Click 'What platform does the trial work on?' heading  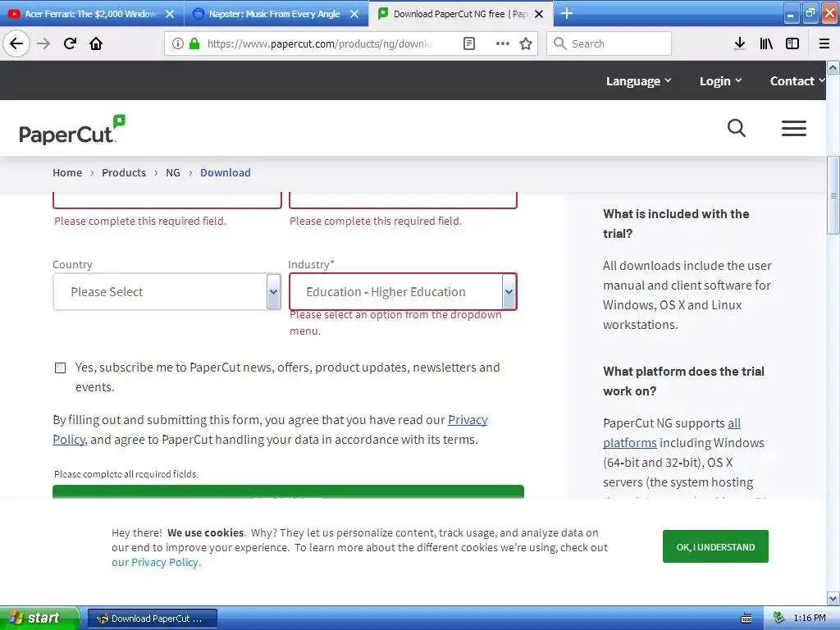683,381
